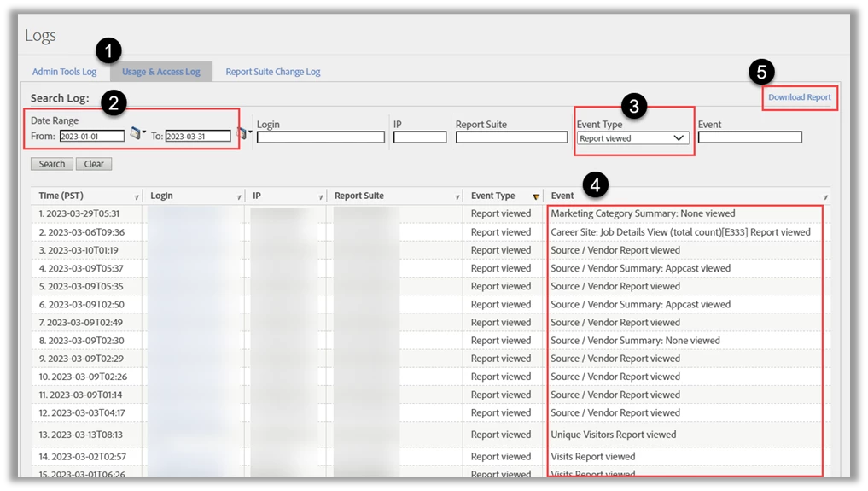The height and width of the screenshot is (491, 868).
Task: Open filter for Time (PST) column
Action: 137,197
